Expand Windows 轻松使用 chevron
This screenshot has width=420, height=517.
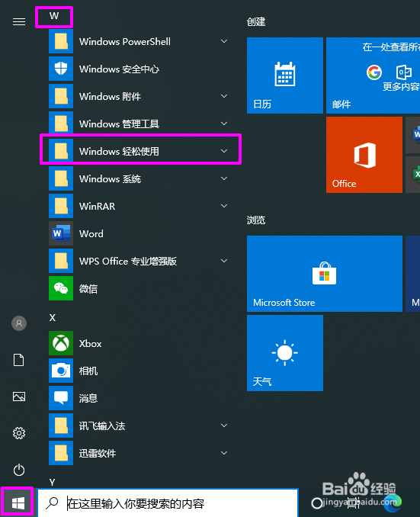tap(224, 151)
